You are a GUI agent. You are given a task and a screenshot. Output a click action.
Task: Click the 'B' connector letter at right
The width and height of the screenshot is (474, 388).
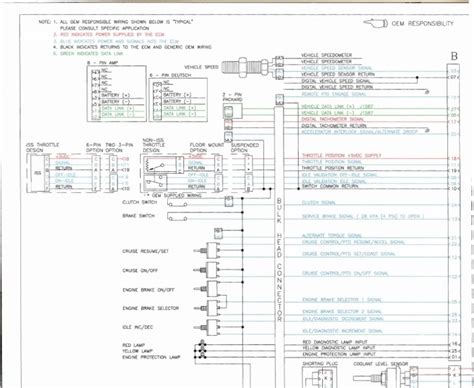click(x=454, y=56)
